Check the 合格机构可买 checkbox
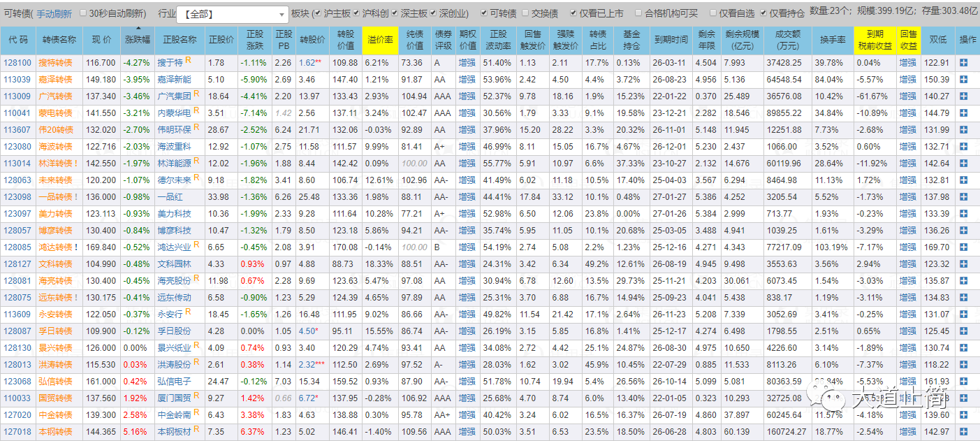 638,13
